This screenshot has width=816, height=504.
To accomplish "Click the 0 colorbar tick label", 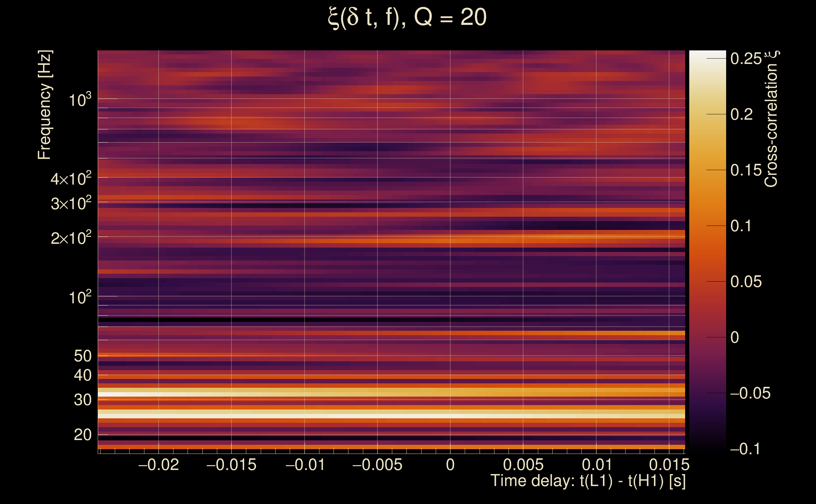I will [x=735, y=337].
